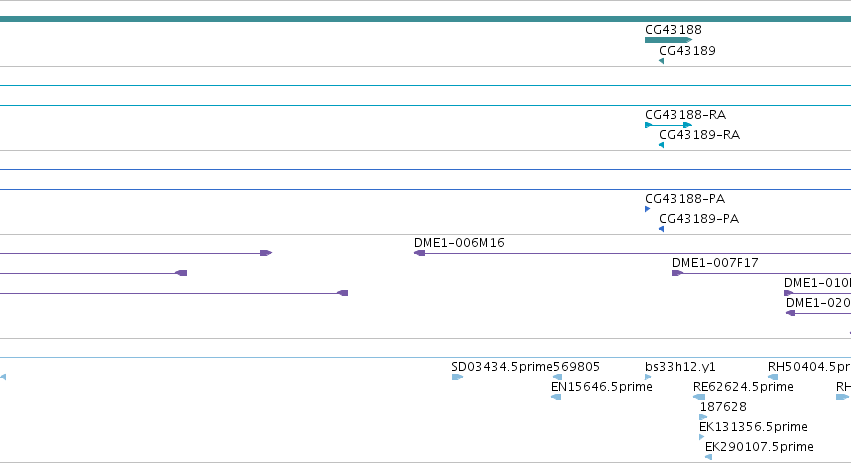Click the SD03434.5prime EST label
Screen dimensions: 851x463
[x=501, y=367]
